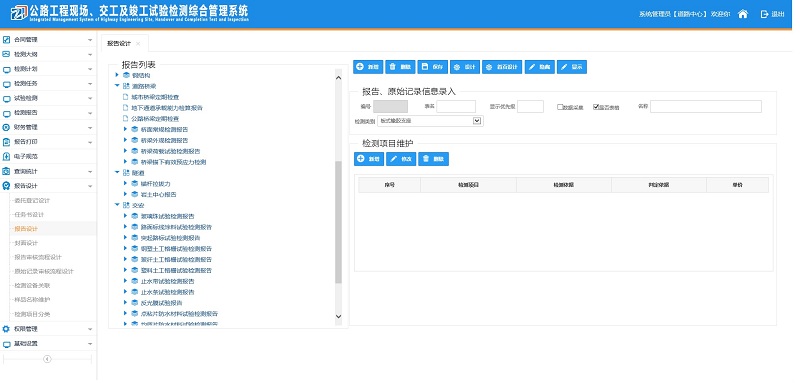Click the 电子规范 sidebar icon

[x=7, y=157]
